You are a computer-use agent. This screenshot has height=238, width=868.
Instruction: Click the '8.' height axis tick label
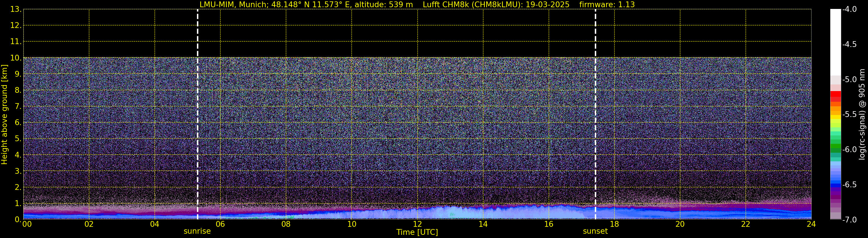click(18, 90)
